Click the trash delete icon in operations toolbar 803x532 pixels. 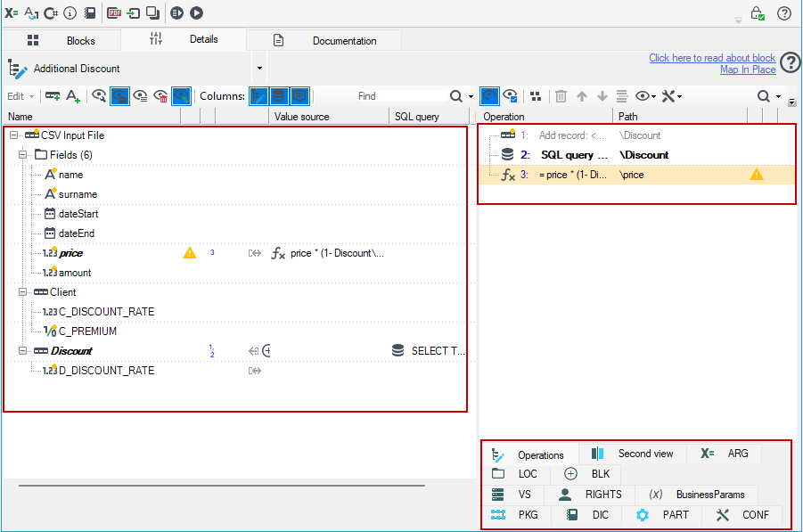click(x=561, y=96)
